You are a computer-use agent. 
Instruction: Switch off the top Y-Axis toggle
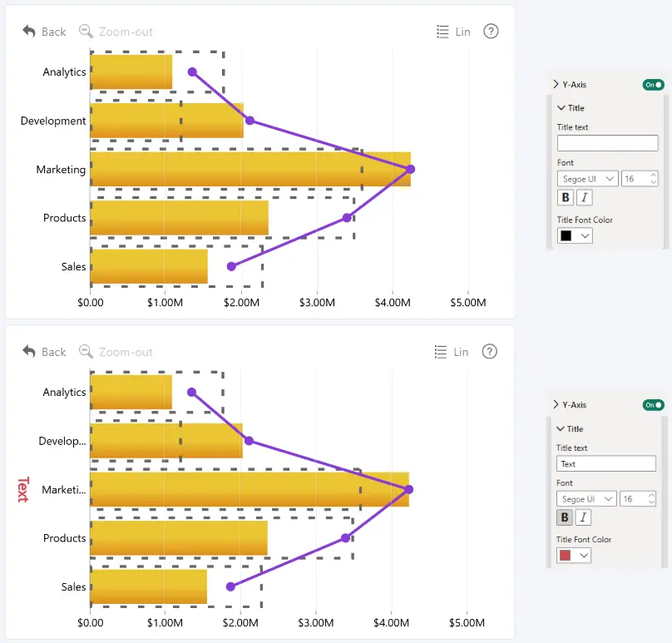[653, 85]
